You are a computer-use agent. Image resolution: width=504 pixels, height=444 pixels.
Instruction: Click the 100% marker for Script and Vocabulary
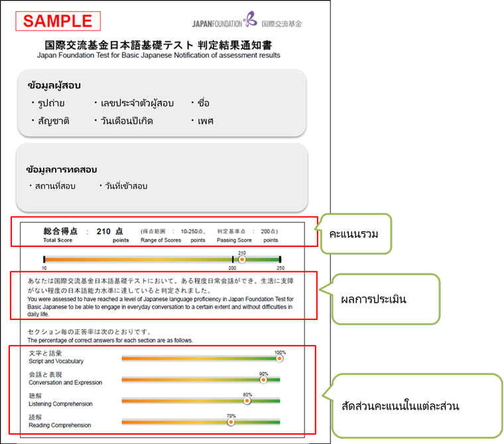279,358
